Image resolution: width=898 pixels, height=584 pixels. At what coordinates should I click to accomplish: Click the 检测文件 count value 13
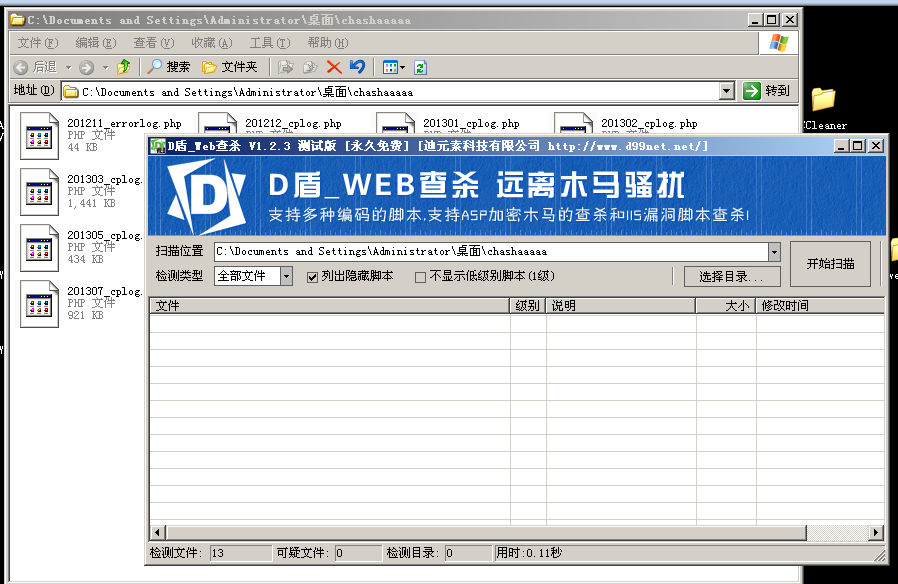click(x=241, y=553)
